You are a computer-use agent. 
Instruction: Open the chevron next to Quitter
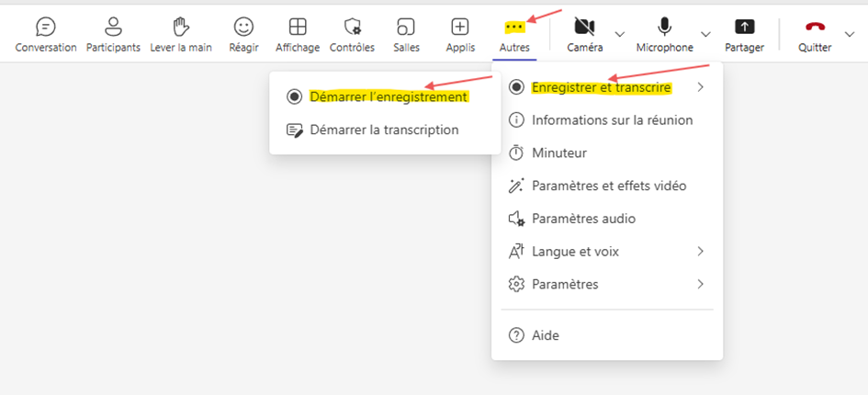click(850, 34)
